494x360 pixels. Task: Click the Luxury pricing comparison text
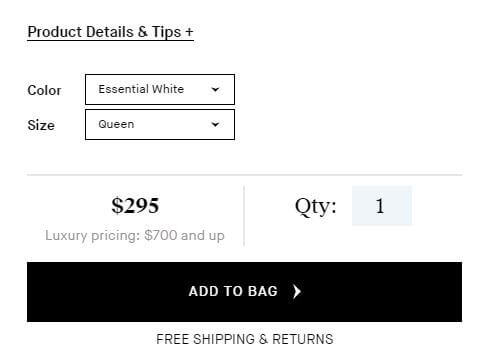click(135, 235)
